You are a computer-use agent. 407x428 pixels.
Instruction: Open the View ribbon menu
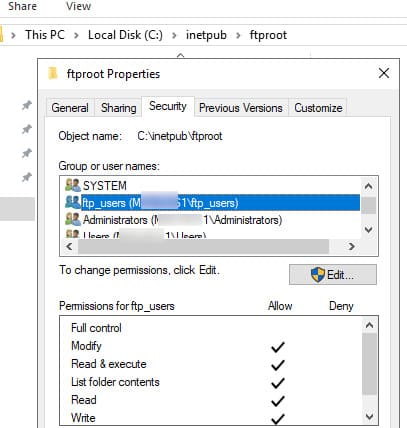point(78,6)
